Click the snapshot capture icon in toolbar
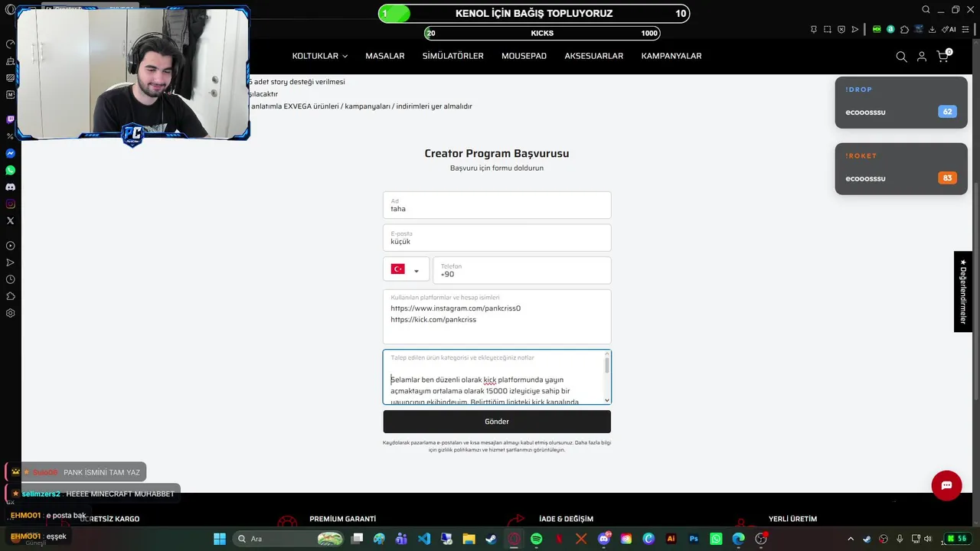This screenshot has height=551, width=980. click(x=828, y=29)
